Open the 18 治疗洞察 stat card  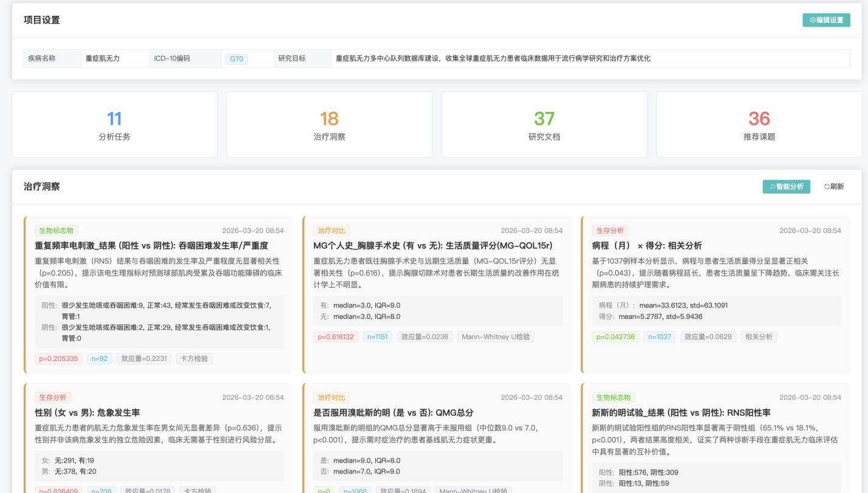click(329, 124)
